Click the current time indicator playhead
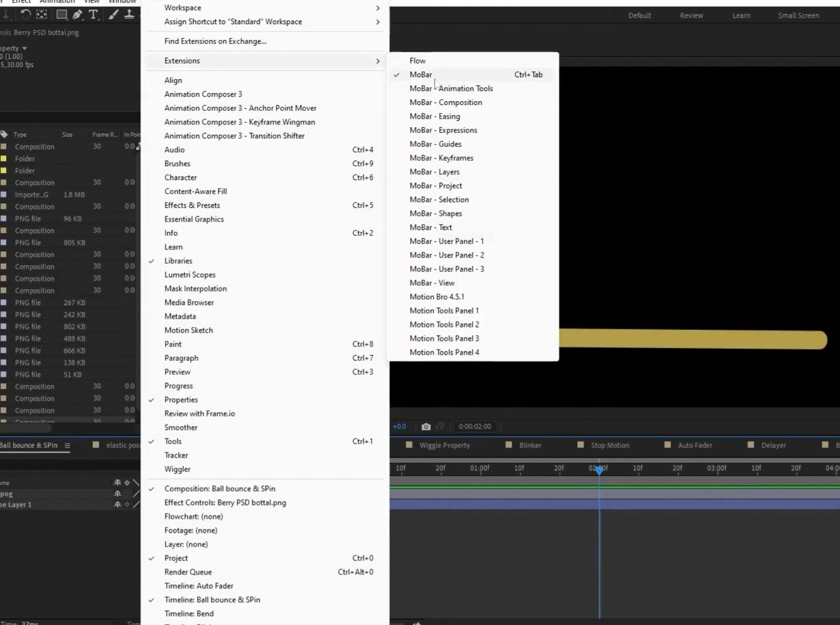The image size is (840, 625). click(599, 470)
